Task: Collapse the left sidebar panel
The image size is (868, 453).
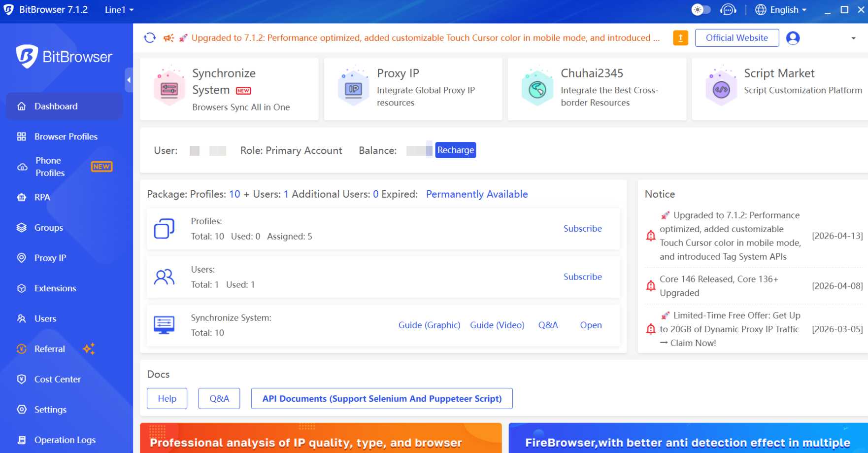Action: (129, 80)
